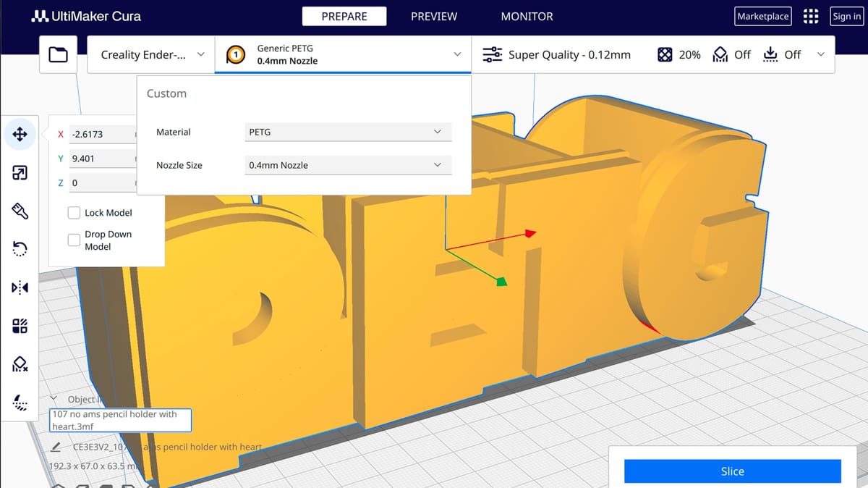
Task: Click 'Generic PETG' material name text
Action: coord(285,48)
